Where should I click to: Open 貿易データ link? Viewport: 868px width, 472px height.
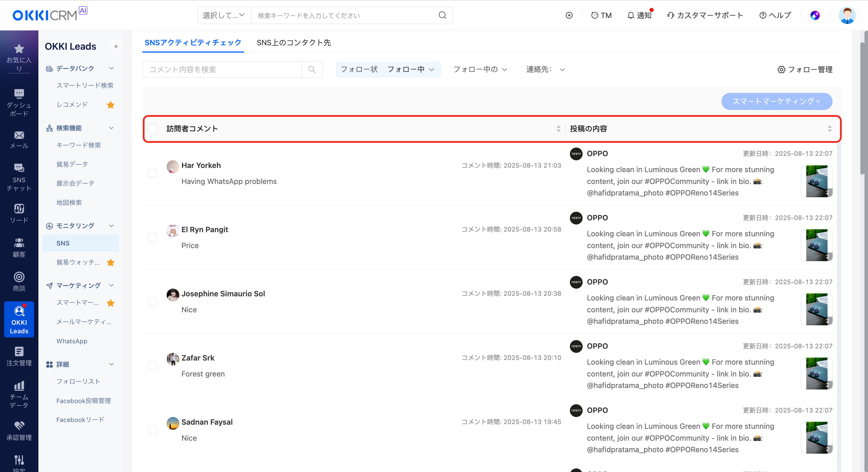[72, 164]
